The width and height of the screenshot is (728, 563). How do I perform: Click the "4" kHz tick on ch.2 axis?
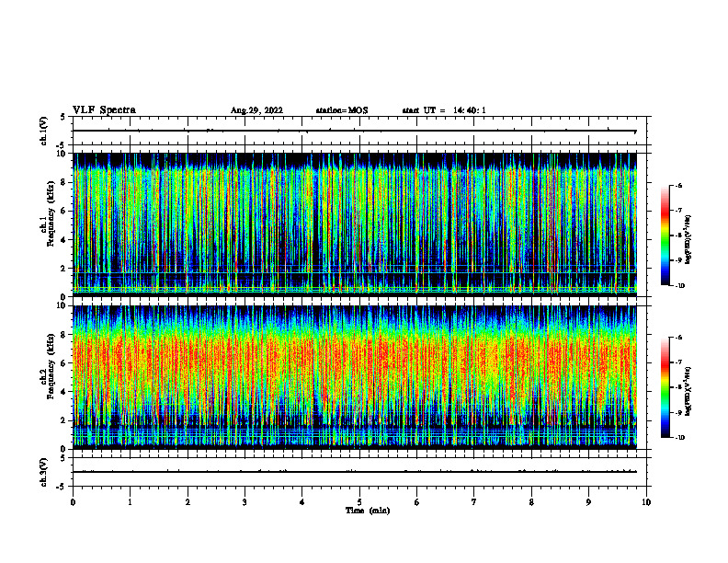(64, 392)
